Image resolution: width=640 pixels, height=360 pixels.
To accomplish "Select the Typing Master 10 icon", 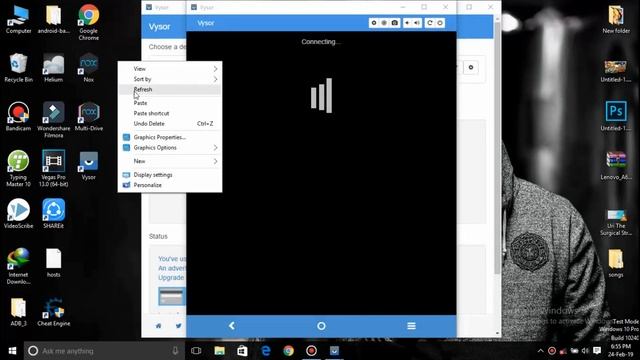I will [x=18, y=169].
